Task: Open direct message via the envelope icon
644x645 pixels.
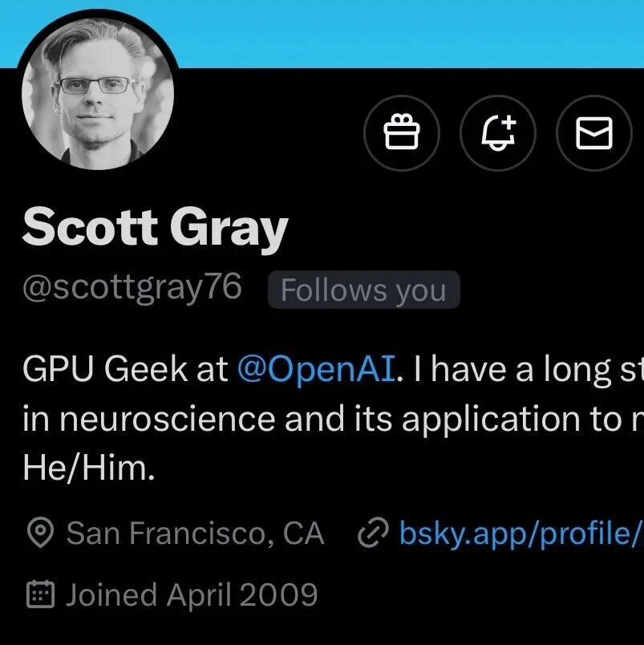Action: [x=594, y=132]
